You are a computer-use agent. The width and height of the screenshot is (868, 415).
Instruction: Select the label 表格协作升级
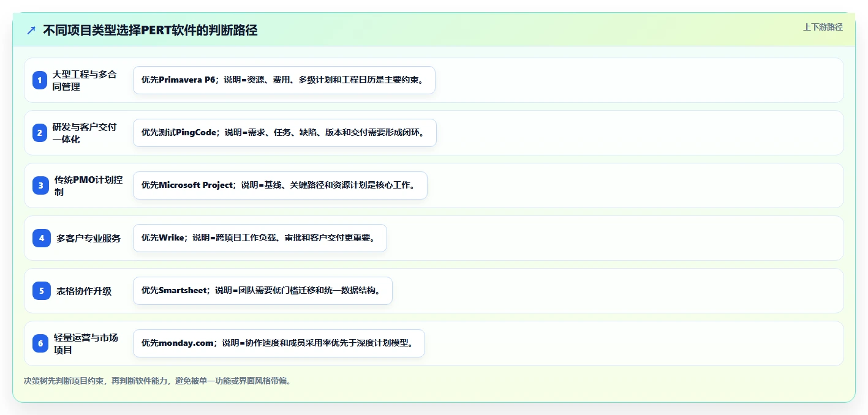[x=84, y=291]
